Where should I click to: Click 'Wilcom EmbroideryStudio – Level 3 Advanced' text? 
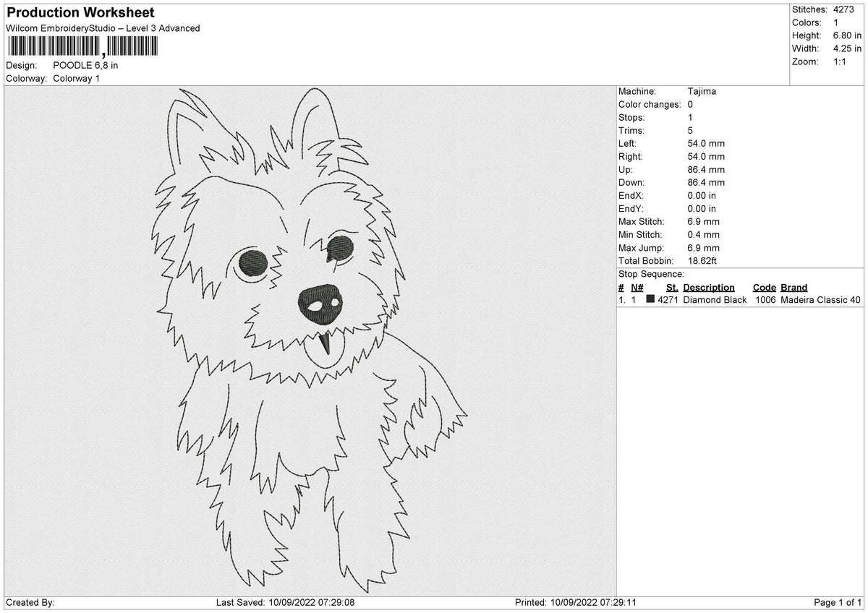coord(103,28)
